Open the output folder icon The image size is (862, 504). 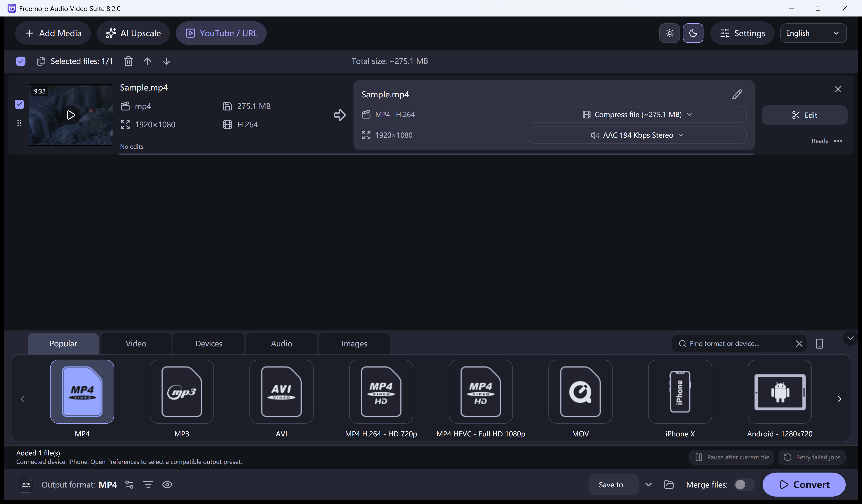click(669, 485)
